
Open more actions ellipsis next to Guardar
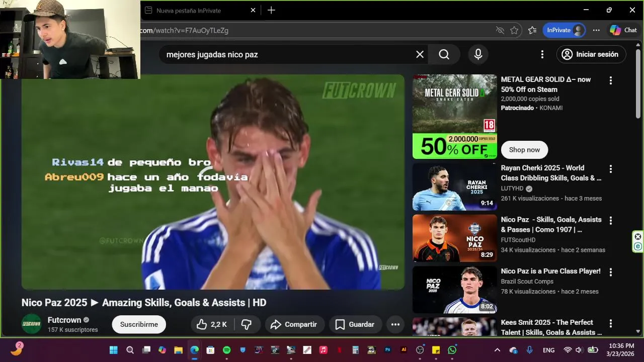[x=395, y=324]
